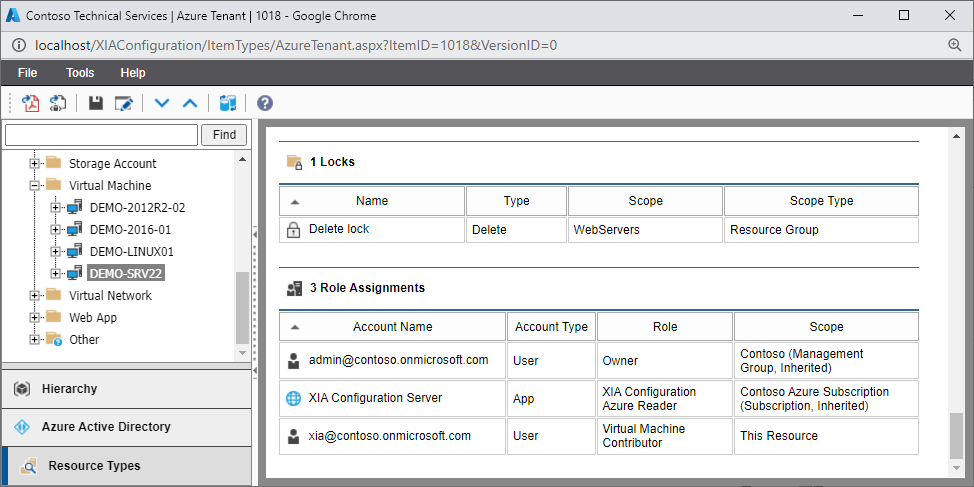Click the Role Assignments section icon
The height and width of the screenshot is (487, 974).
[294, 288]
